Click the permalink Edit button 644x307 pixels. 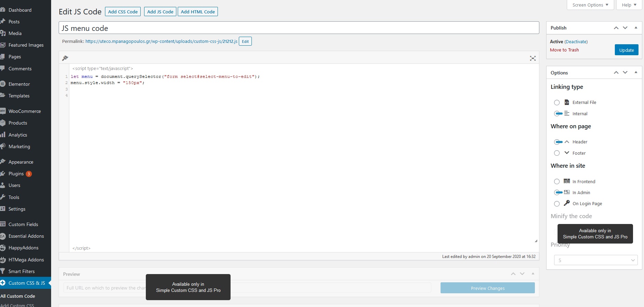point(245,42)
